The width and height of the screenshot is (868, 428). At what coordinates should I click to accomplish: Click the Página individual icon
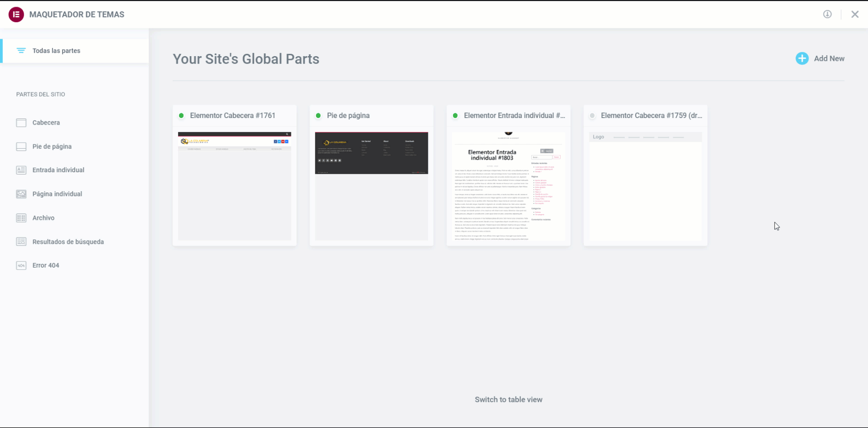point(21,194)
